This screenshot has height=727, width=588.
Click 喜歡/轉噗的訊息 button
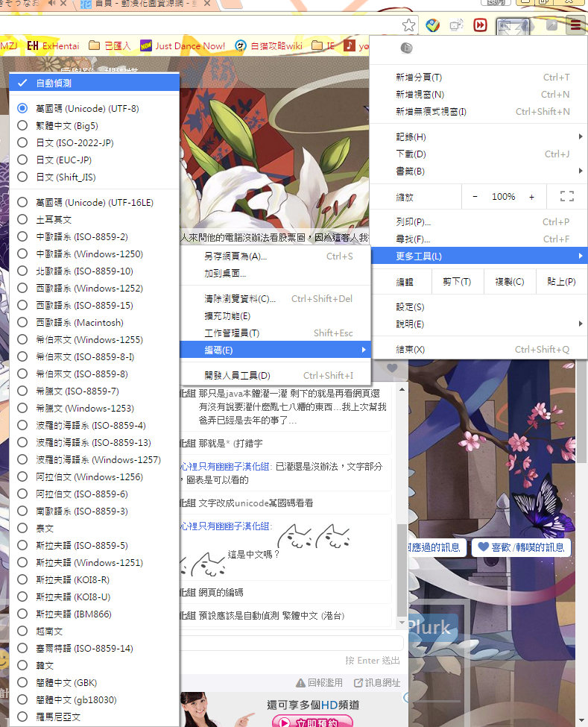(x=521, y=547)
